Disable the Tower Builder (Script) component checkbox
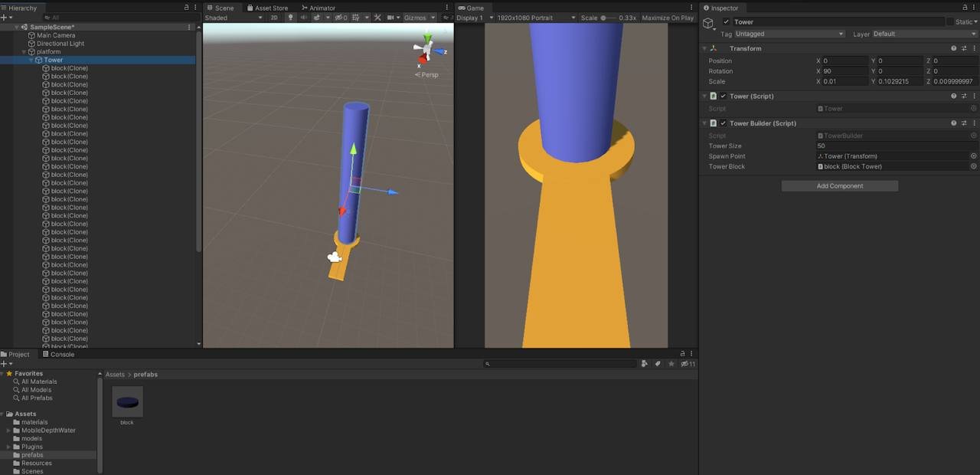Viewport: 980px width, 475px height. pyautogui.click(x=723, y=123)
